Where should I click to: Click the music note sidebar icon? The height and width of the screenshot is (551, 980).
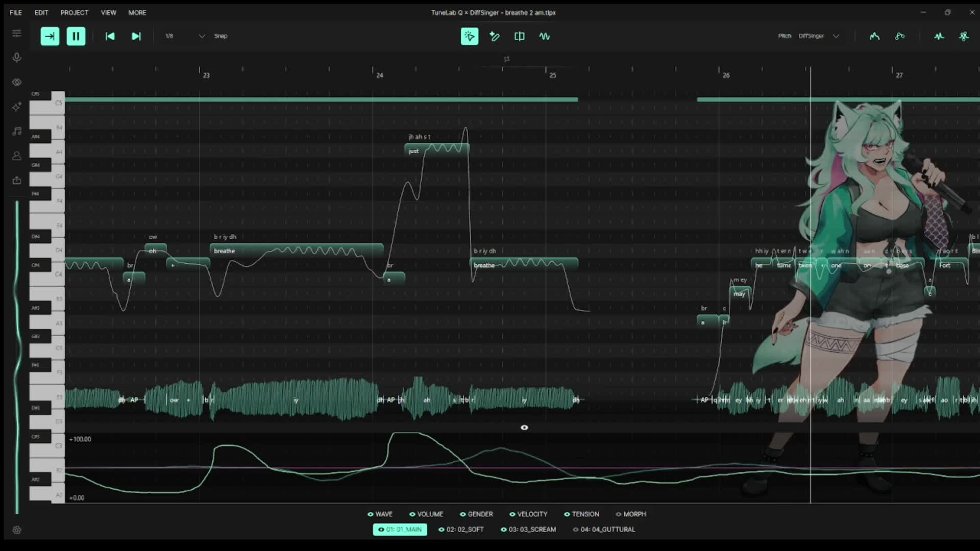click(x=17, y=131)
